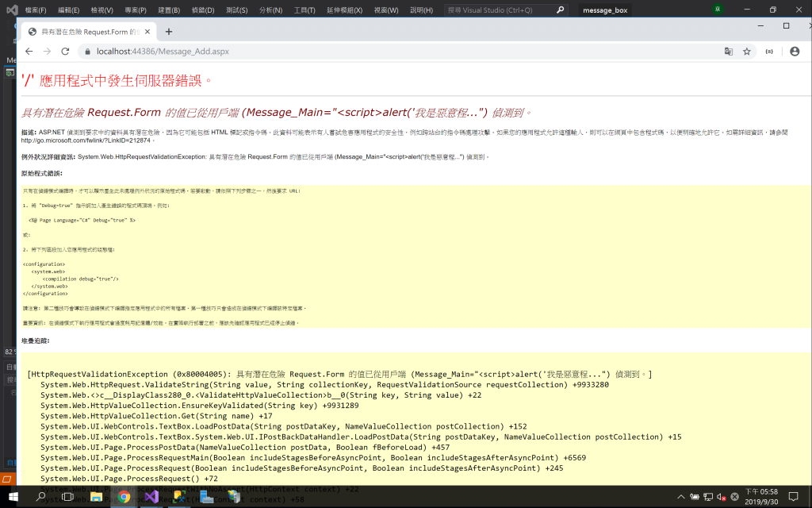Open the 延伸模組(X) menu
Screen dimensions: 812x508
click(344, 10)
